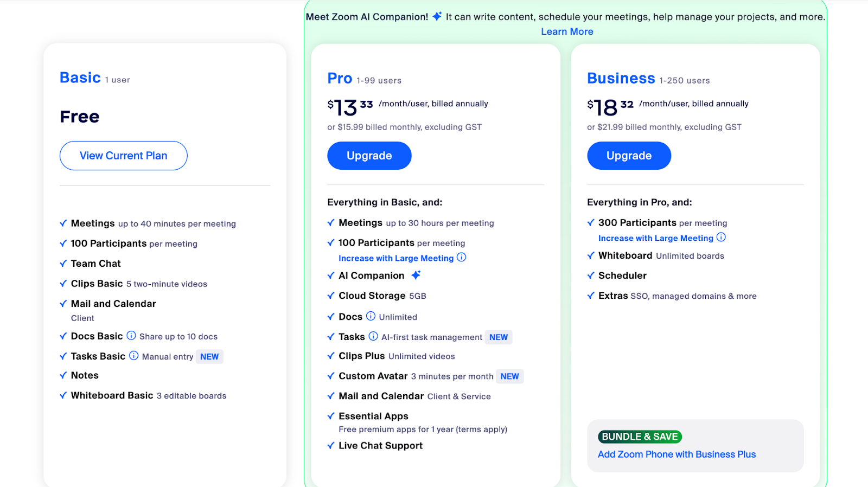The width and height of the screenshot is (868, 487).
Task: Click the Business plan heading
Action: pos(621,79)
